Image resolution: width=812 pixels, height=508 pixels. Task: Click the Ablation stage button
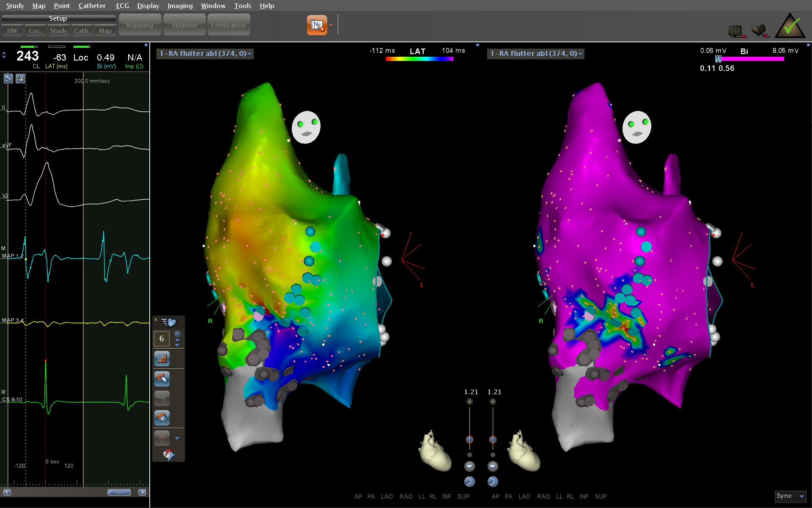click(x=184, y=25)
